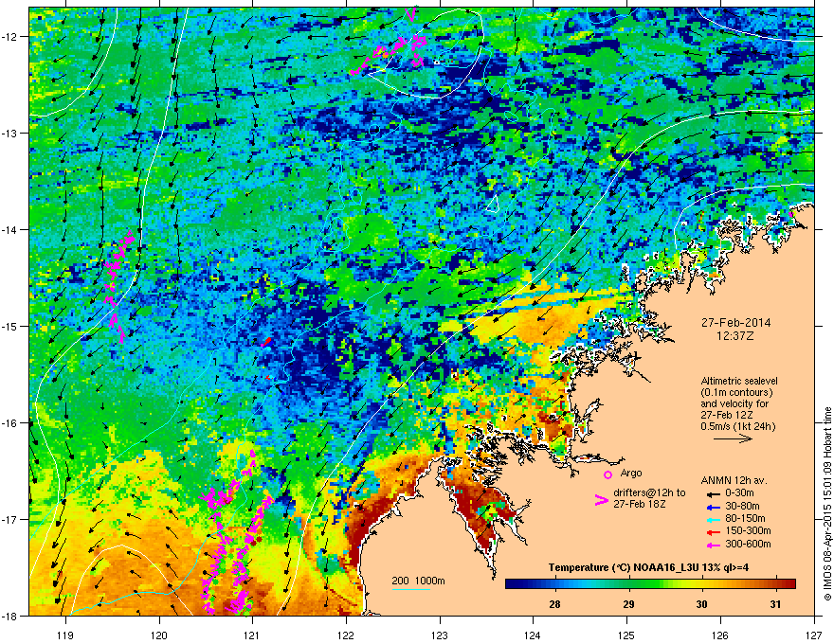The image size is (834, 644).
Task: Click the '30-80m' depth label
Action: point(742,506)
